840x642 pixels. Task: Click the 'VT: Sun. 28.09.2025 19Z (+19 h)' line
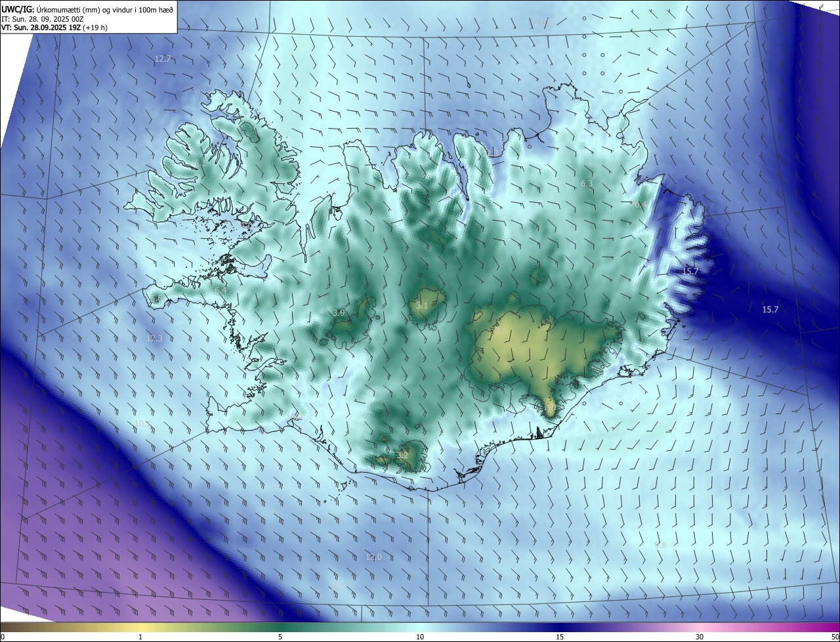click(54, 28)
